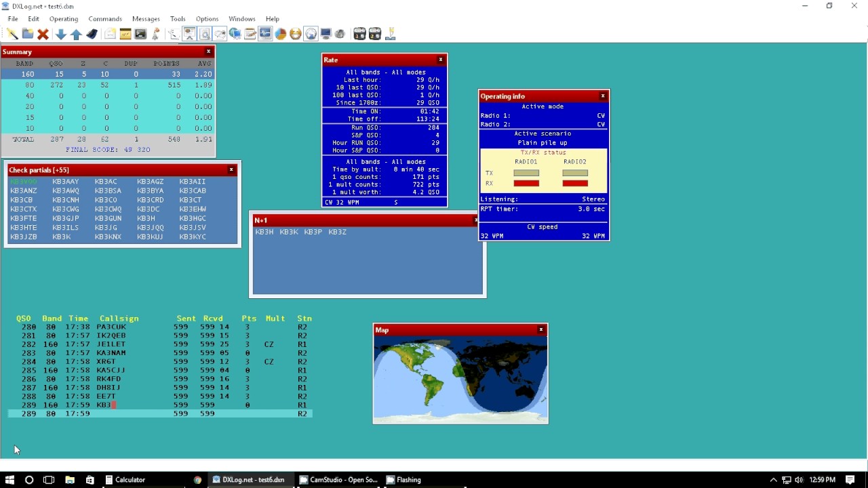Close the Map window
This screenshot has width=868, height=488.
[541, 329]
